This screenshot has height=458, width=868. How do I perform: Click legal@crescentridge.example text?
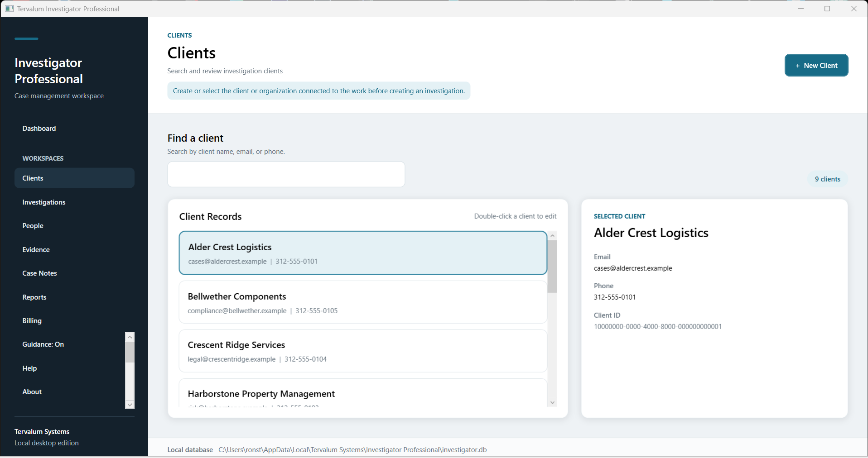[231, 359]
